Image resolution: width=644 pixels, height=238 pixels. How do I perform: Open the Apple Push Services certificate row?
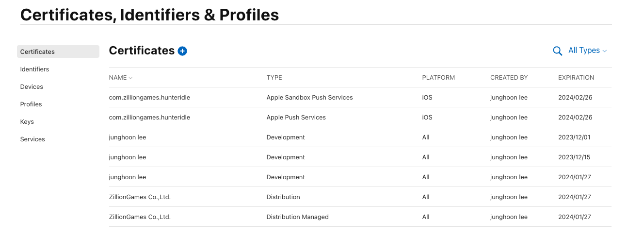coord(360,117)
